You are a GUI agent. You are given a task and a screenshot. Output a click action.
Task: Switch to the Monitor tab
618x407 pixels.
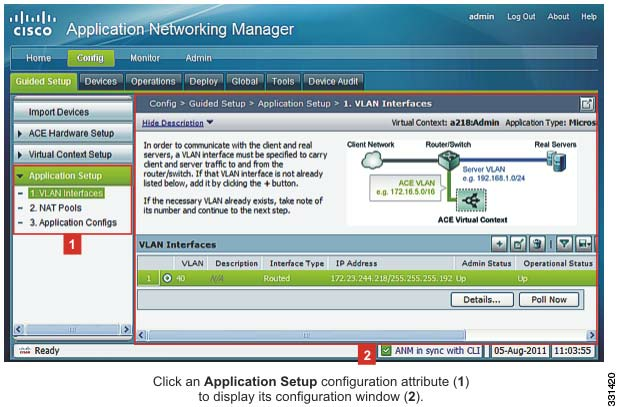[x=145, y=58]
